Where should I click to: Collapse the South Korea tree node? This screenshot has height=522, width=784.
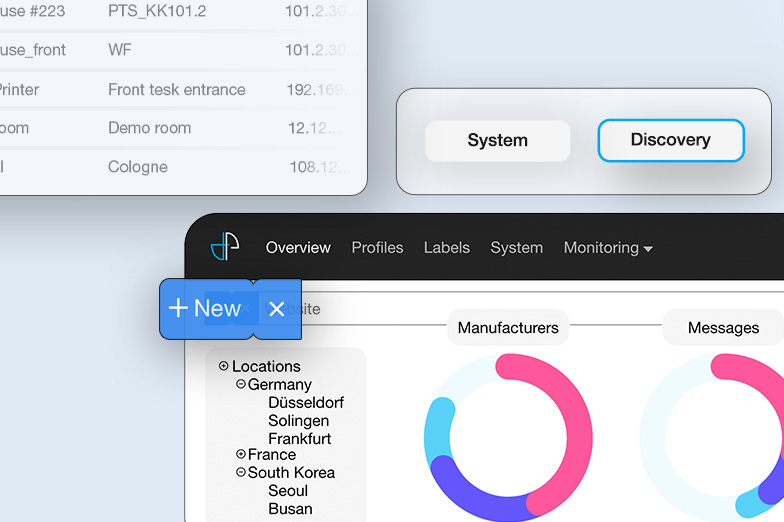[x=241, y=472]
